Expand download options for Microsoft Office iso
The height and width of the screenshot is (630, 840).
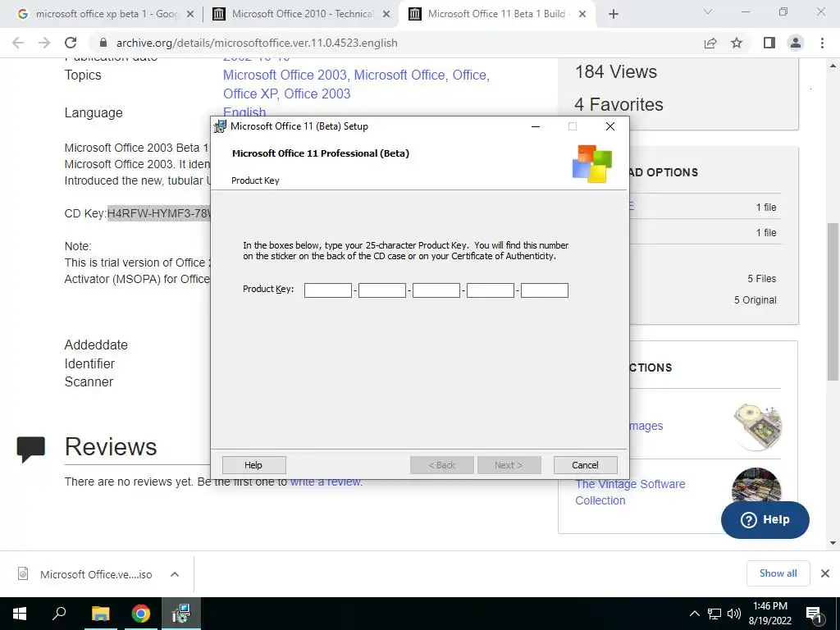coord(175,574)
